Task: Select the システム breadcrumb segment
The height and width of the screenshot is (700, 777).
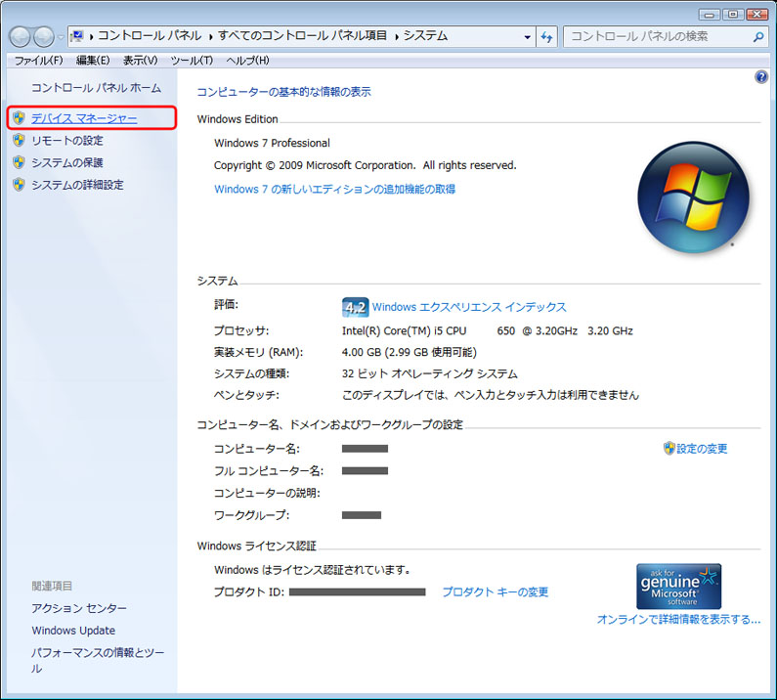Action: 426,36
